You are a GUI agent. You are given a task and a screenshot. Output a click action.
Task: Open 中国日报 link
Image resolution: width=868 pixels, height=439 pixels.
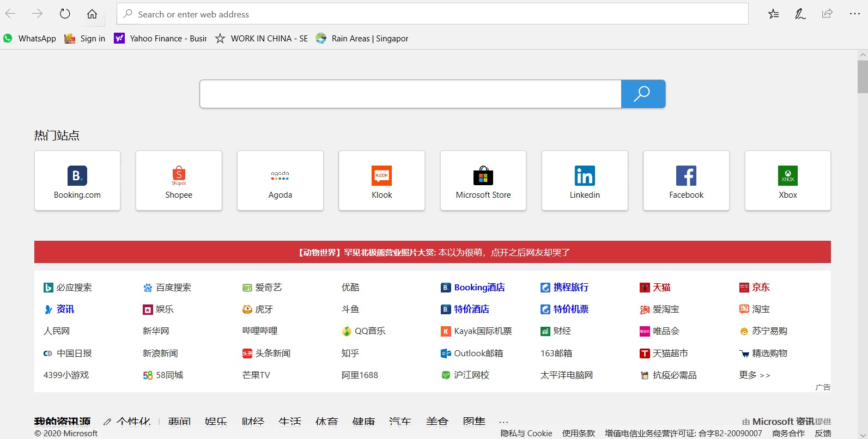click(68, 353)
